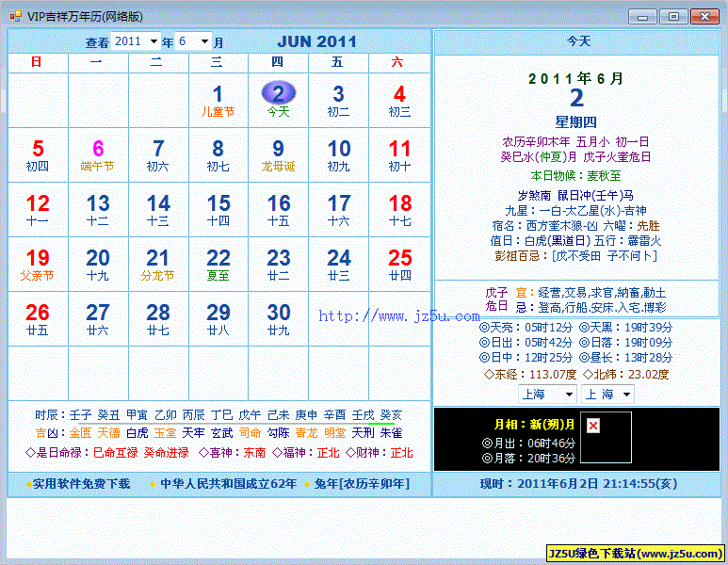
Task: Select June 19 父亲节 date cell
Action: pos(38,265)
